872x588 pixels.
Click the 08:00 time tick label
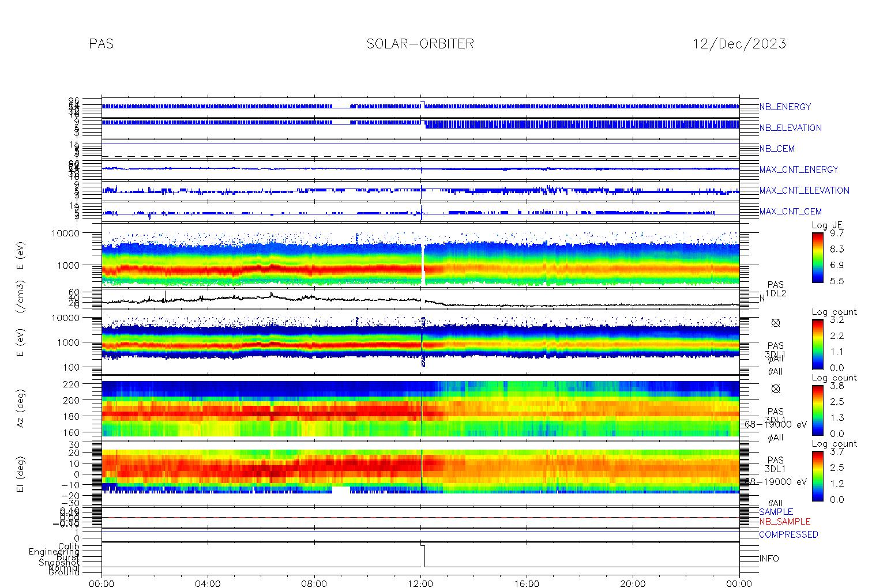[x=314, y=583]
